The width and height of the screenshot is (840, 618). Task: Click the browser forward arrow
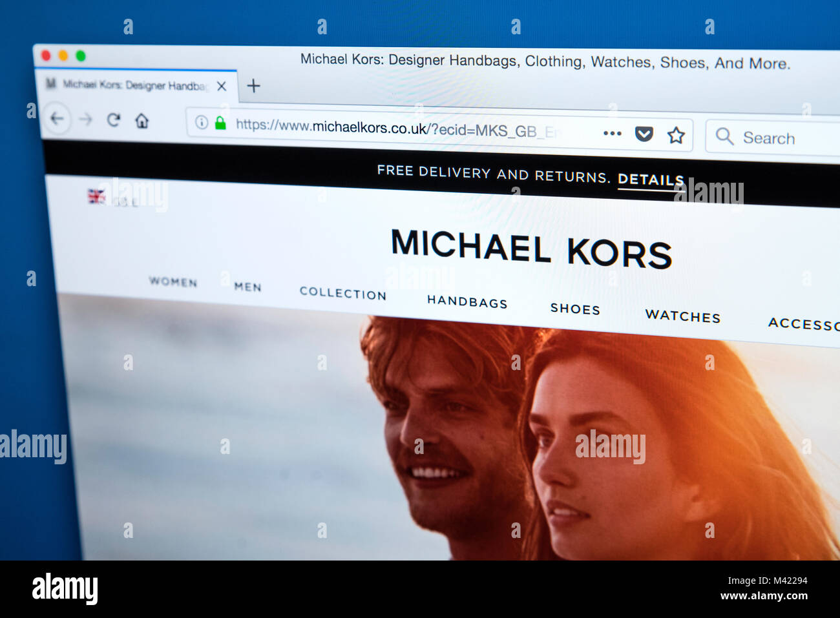point(86,119)
